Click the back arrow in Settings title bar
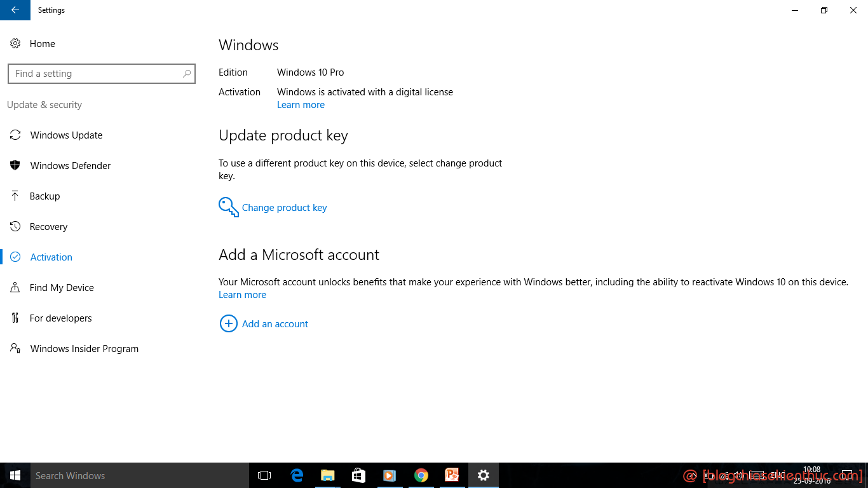This screenshot has width=868, height=488. 15,10
